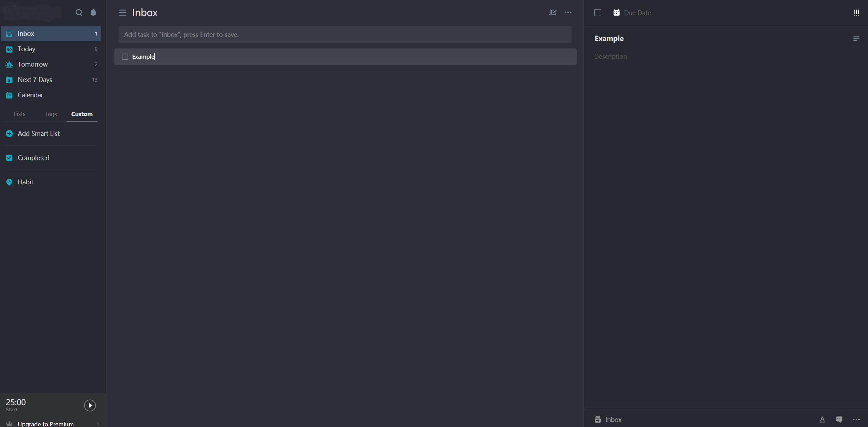Mark the Example task complete
The image size is (868, 427).
pos(125,56)
